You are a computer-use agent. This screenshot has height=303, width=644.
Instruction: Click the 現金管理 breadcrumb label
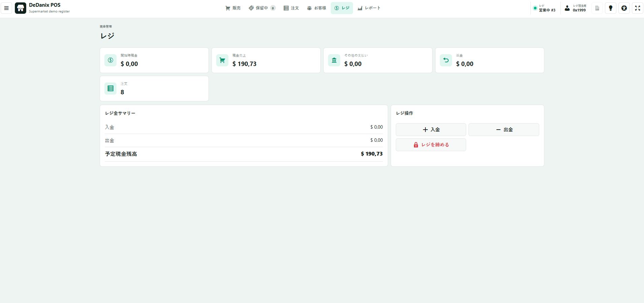(106, 26)
